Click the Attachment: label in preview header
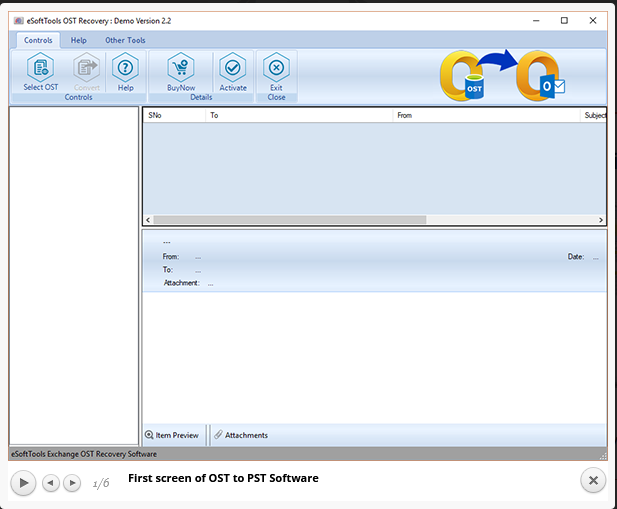Image resolution: width=617 pixels, height=509 pixels. click(x=181, y=283)
